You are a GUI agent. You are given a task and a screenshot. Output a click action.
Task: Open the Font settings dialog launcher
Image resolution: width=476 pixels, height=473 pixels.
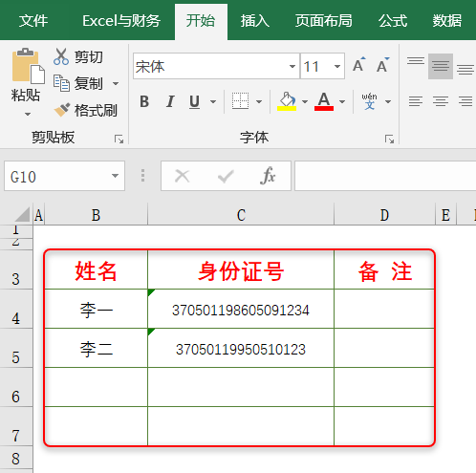tap(389, 140)
